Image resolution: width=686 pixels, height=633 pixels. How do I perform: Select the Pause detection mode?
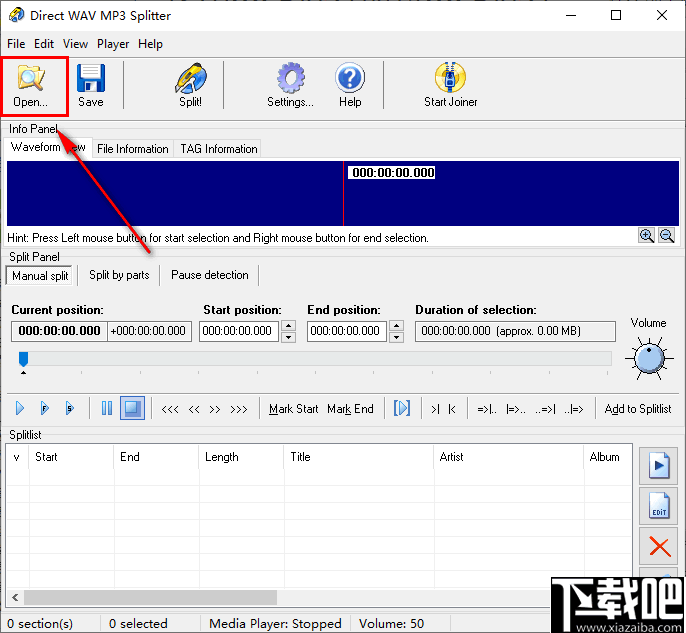click(x=210, y=275)
